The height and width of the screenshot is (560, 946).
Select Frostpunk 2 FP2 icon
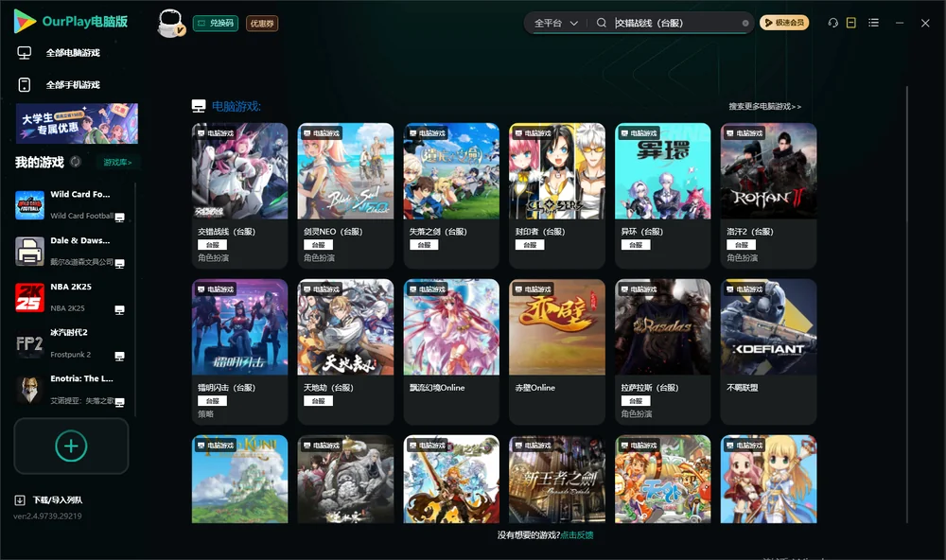[x=29, y=344]
